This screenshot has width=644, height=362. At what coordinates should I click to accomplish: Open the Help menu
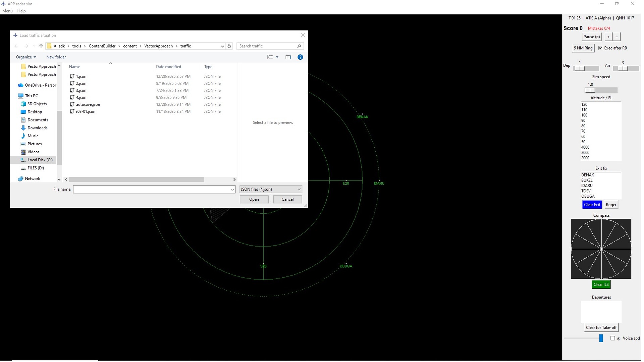21,11
